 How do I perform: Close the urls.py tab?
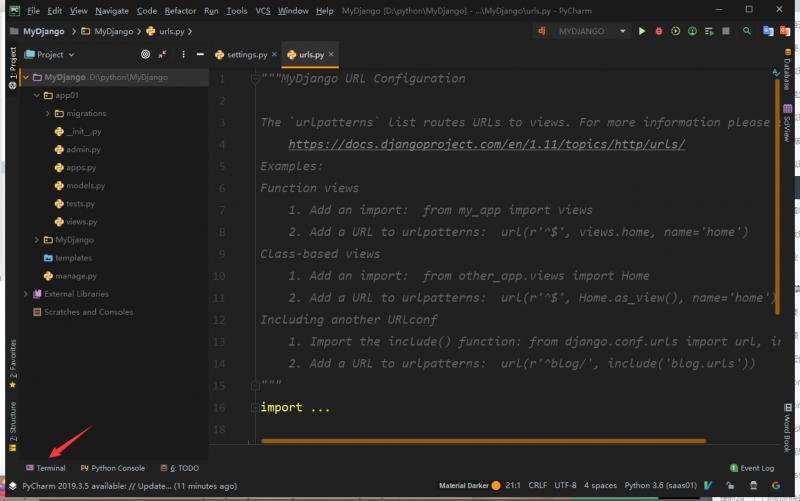(331, 54)
